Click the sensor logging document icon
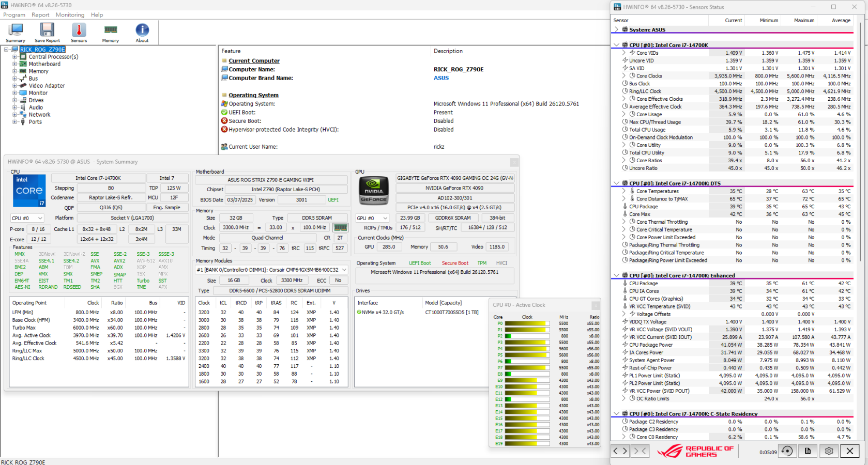868x465 pixels. point(808,451)
